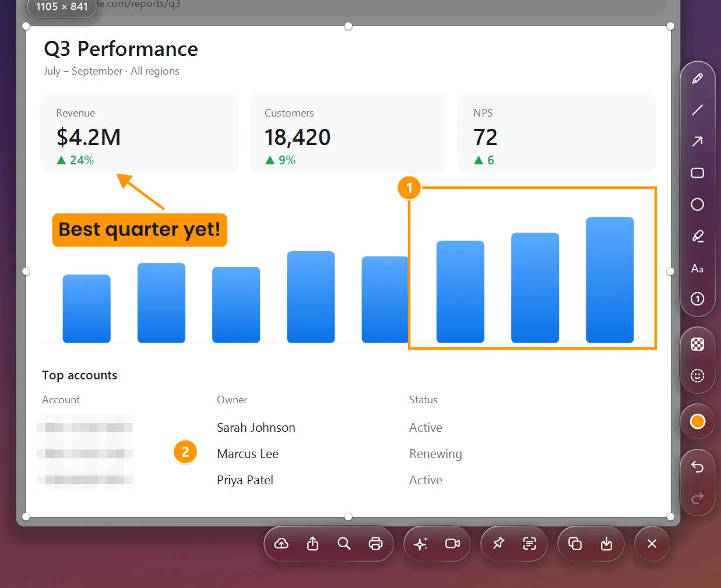Image resolution: width=721 pixels, height=588 pixels.
Task: Click the $4.2M revenue value
Action: tap(89, 138)
